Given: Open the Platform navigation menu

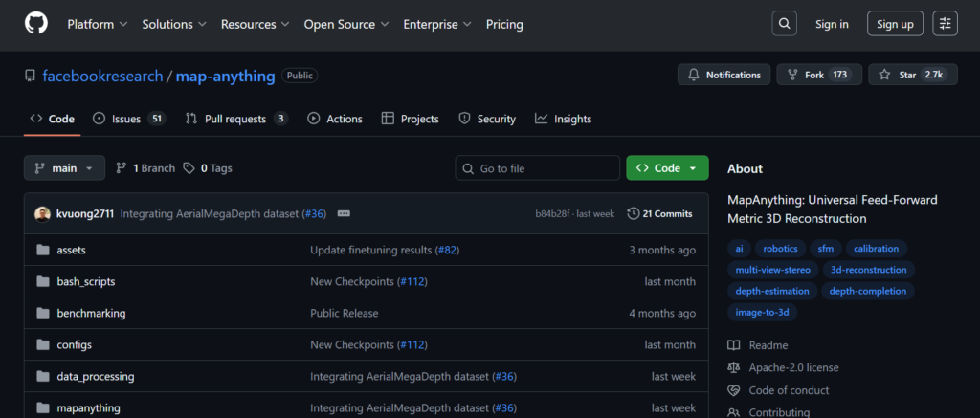Looking at the screenshot, I should click(x=97, y=24).
